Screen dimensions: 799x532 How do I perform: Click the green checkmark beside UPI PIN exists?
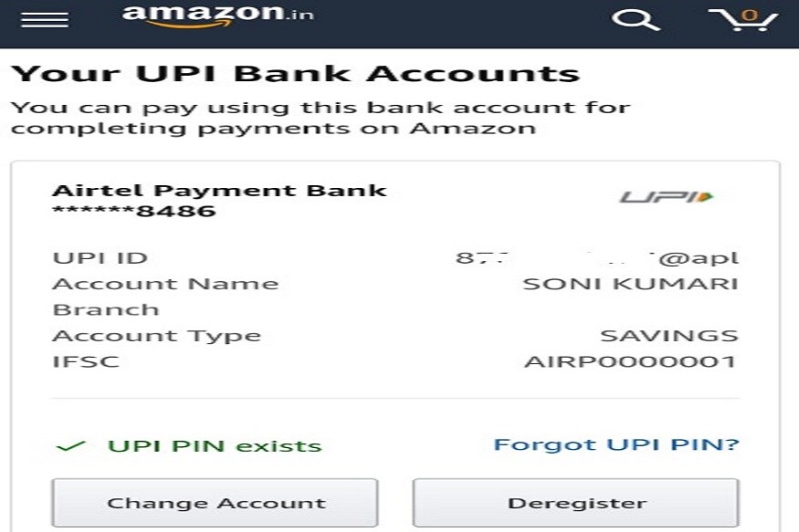click(71, 446)
